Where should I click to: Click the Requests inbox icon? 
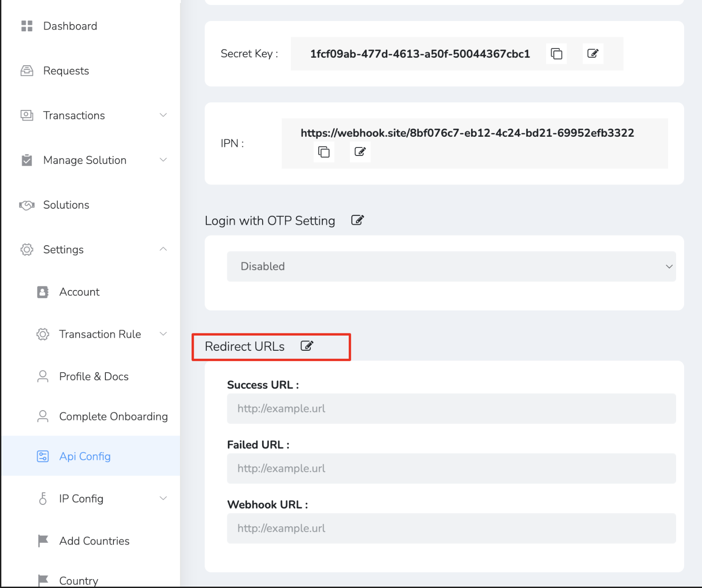click(x=27, y=71)
